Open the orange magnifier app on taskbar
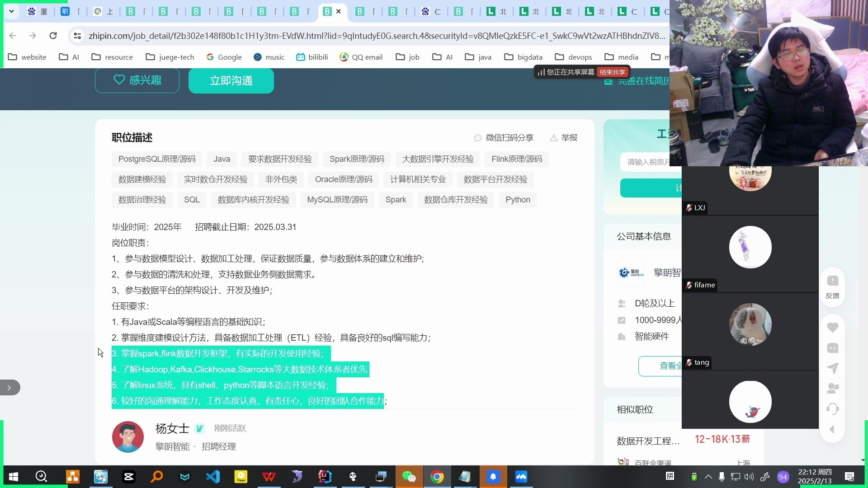Screen dimensions: 868x488 click(x=157, y=477)
